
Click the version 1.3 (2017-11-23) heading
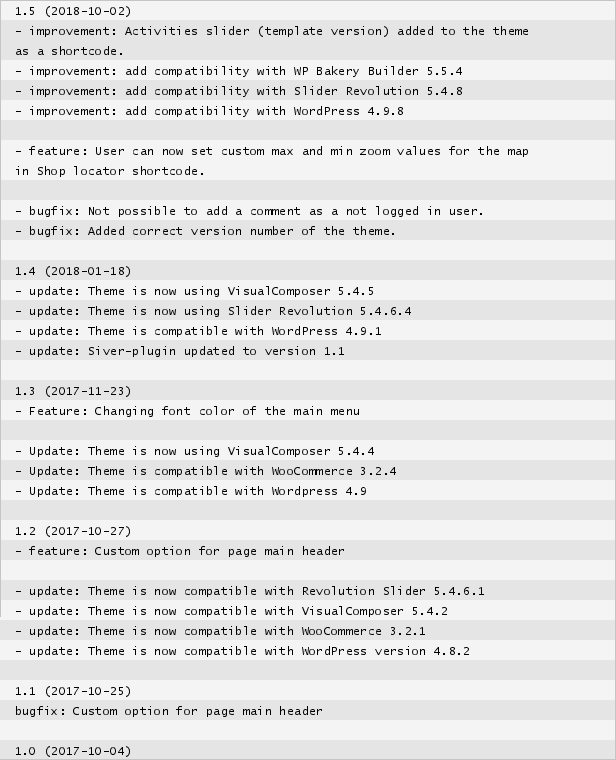72,391
